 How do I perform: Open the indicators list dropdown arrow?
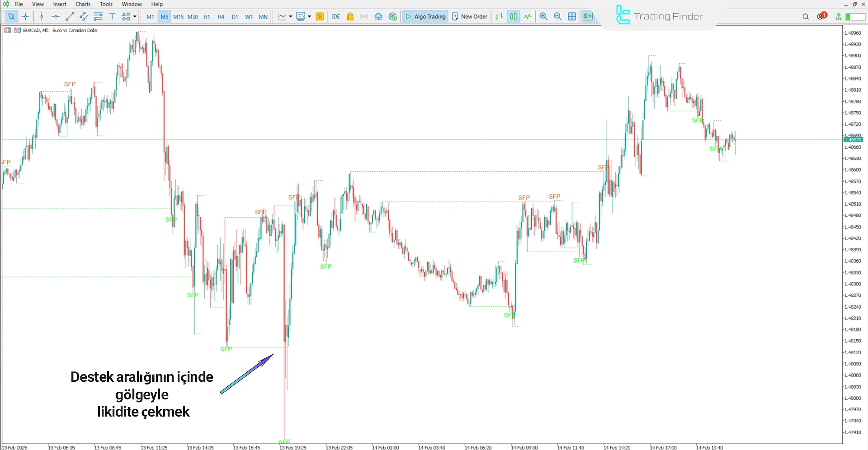coord(310,17)
